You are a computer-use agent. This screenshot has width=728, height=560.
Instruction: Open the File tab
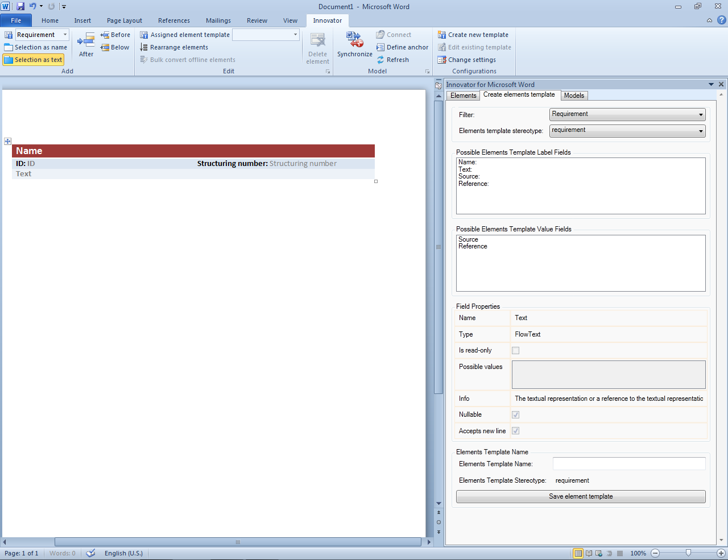(16, 20)
